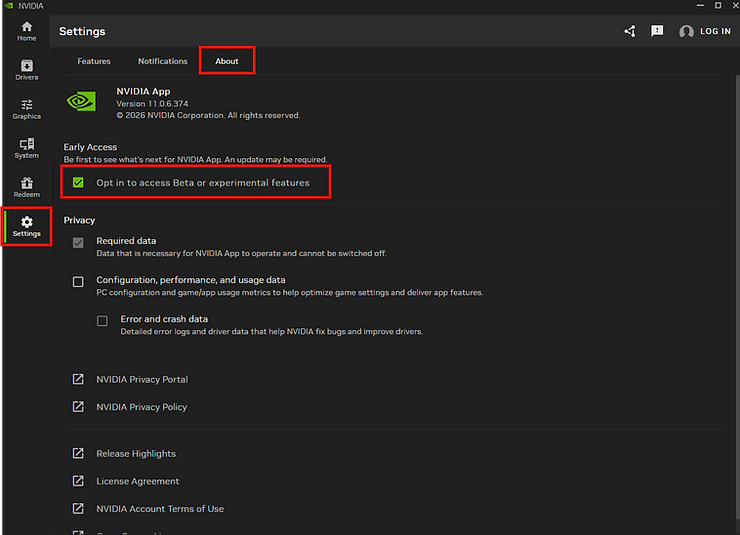The height and width of the screenshot is (535, 740).
Task: Enable Configuration, performance, and usage data
Action: [x=78, y=282]
